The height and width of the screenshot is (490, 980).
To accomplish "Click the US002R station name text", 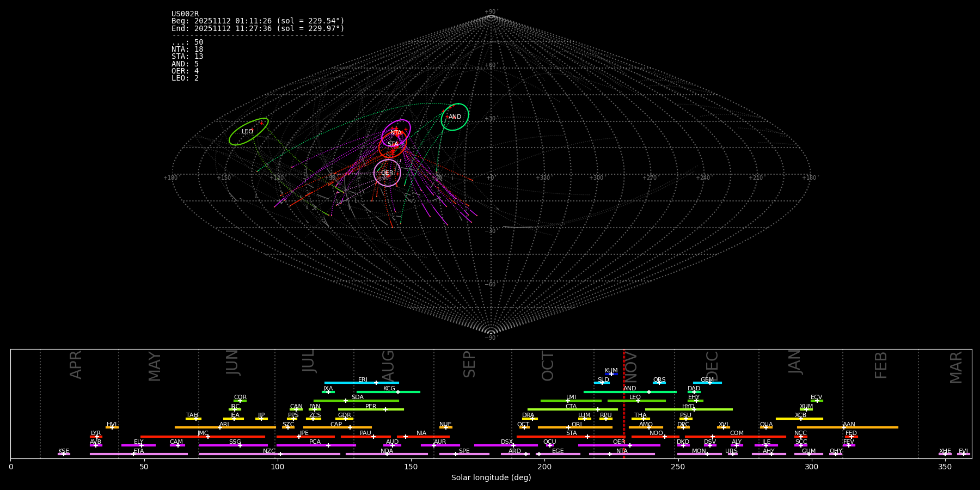I will point(185,14).
